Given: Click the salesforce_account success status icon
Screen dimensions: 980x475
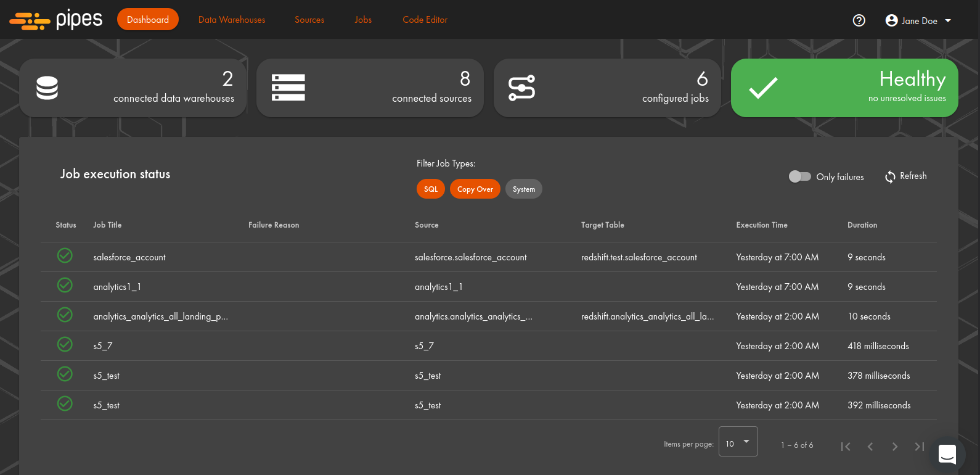Looking at the screenshot, I should point(65,255).
